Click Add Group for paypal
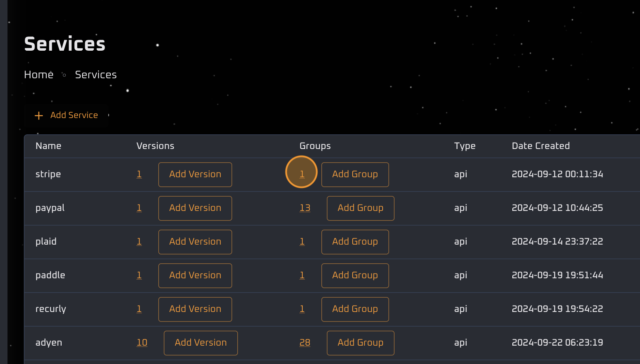 pyautogui.click(x=361, y=208)
